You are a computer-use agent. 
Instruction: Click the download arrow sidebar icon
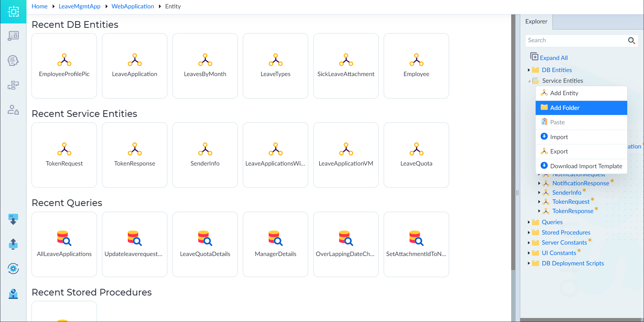[x=13, y=219]
